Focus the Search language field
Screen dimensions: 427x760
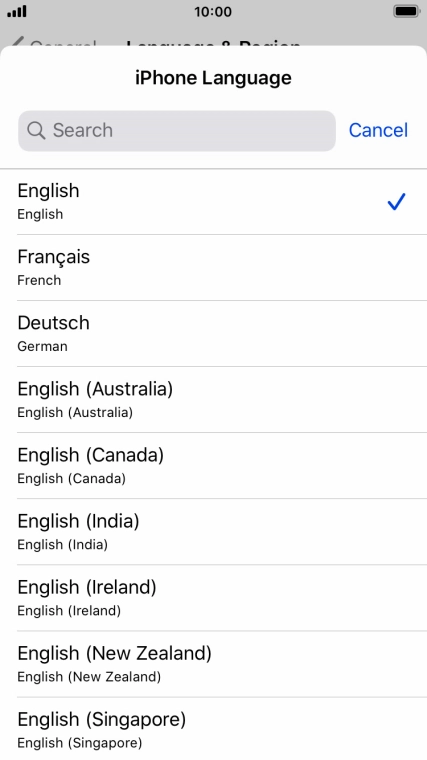(177, 130)
